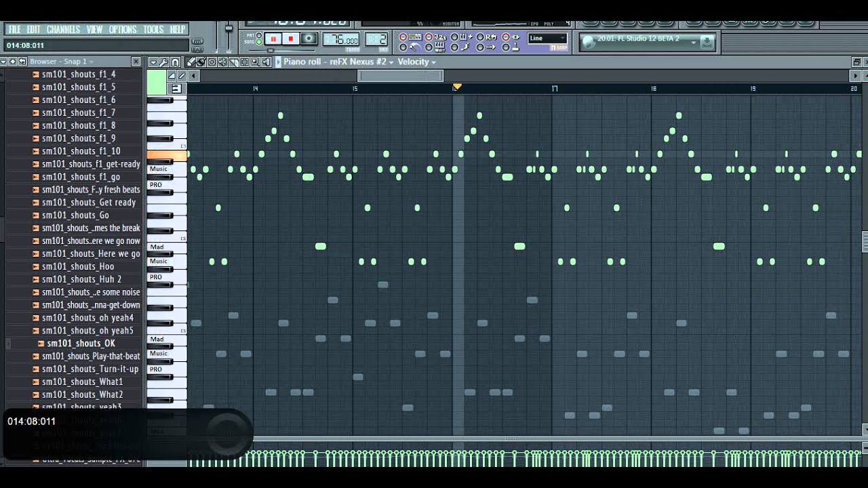Toggle the 3-2-1 countdown before recording
The width and height of the screenshot is (868, 488).
(x=429, y=37)
